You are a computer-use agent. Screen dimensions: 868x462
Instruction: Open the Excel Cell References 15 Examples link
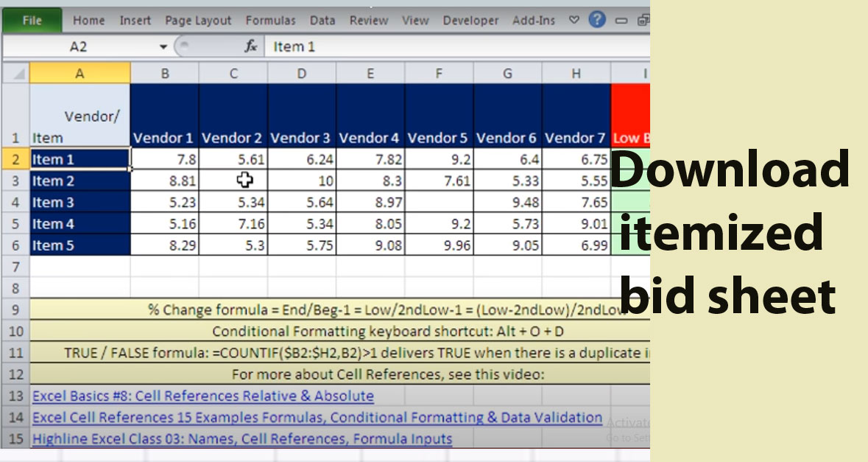317,417
